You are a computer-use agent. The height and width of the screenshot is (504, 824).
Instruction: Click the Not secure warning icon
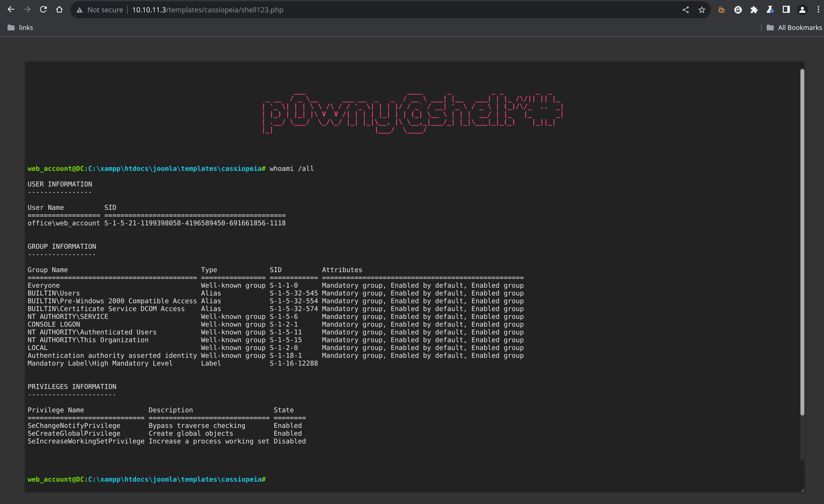point(80,10)
